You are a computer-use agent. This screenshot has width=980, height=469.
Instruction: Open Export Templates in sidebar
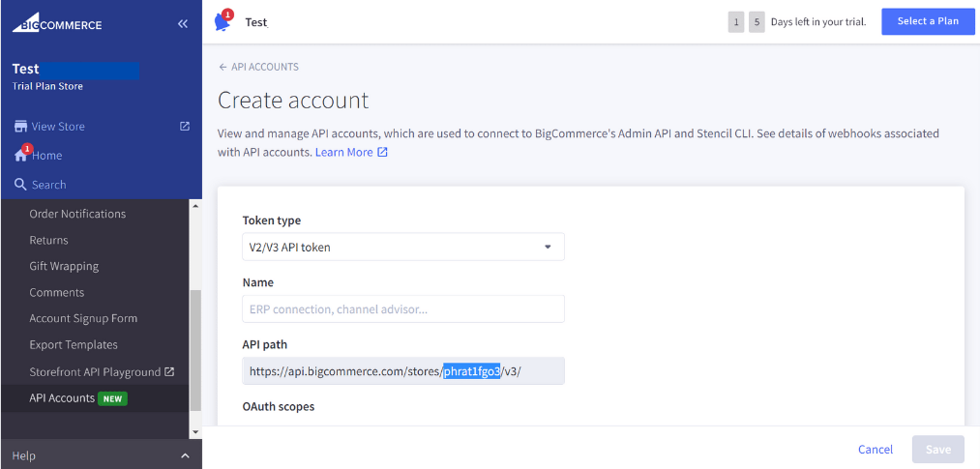74,345
